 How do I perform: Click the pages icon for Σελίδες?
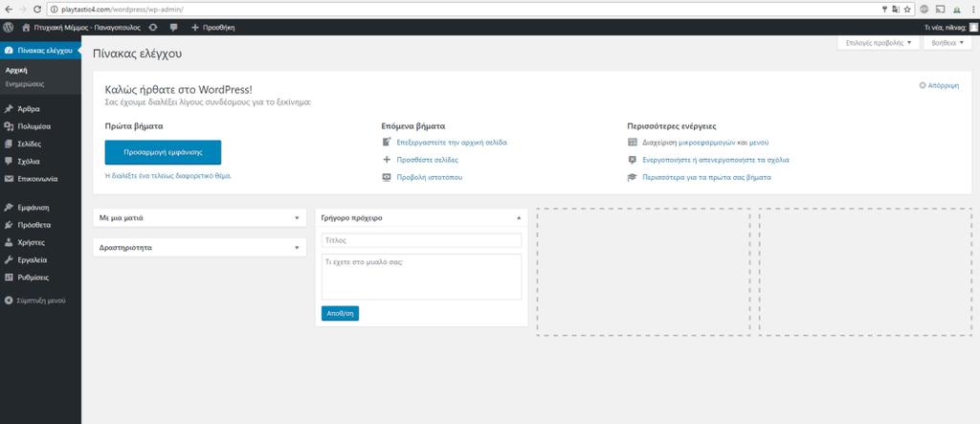point(9,144)
